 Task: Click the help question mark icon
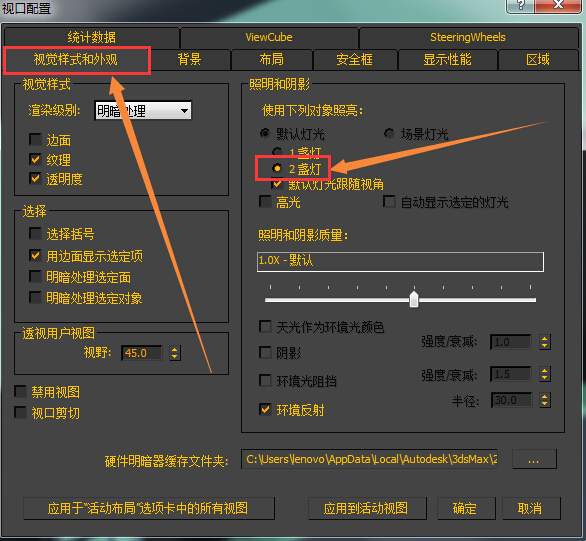click(520, 5)
